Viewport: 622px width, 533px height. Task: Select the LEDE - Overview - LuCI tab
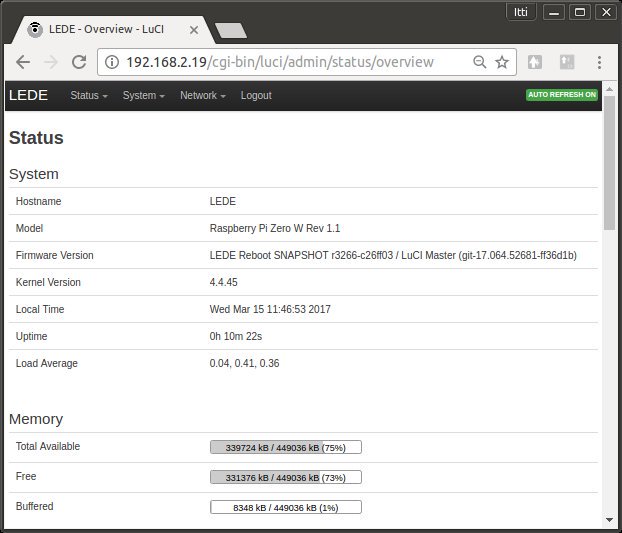(x=113, y=30)
